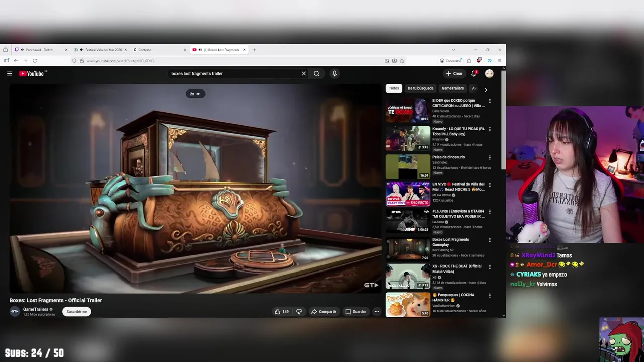This screenshot has width=644, height=362.
Task: Click the GT watermark on the video
Action: click(371, 285)
